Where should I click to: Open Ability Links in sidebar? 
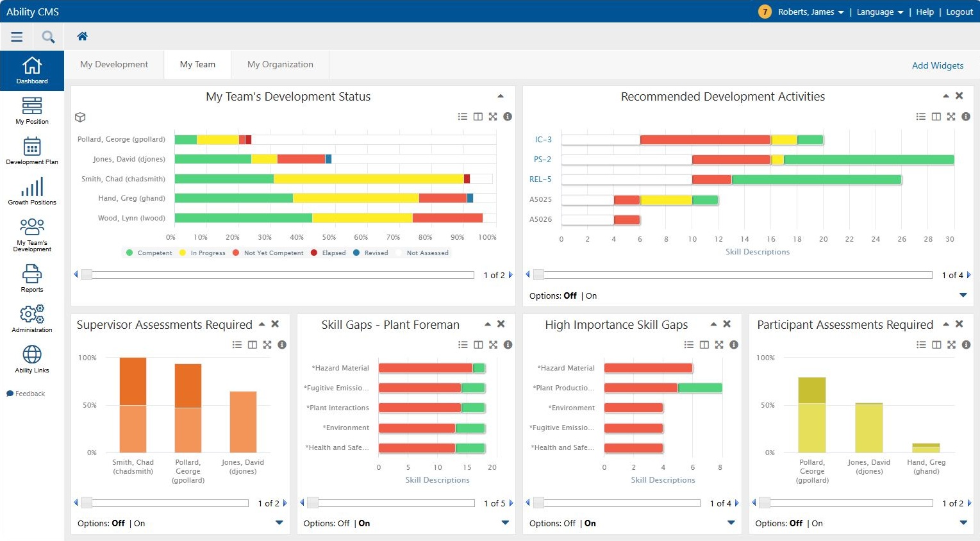click(32, 359)
